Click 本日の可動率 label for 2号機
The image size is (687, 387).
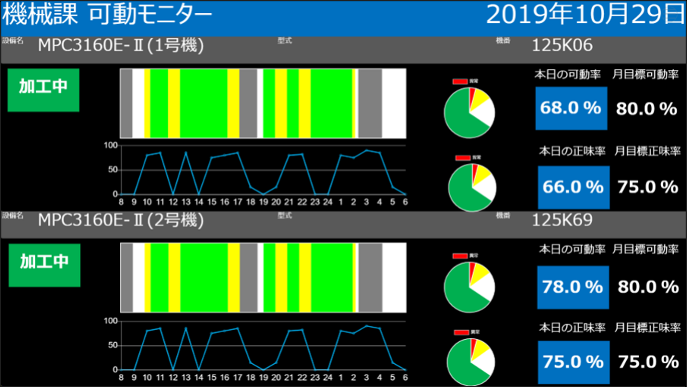pos(572,250)
